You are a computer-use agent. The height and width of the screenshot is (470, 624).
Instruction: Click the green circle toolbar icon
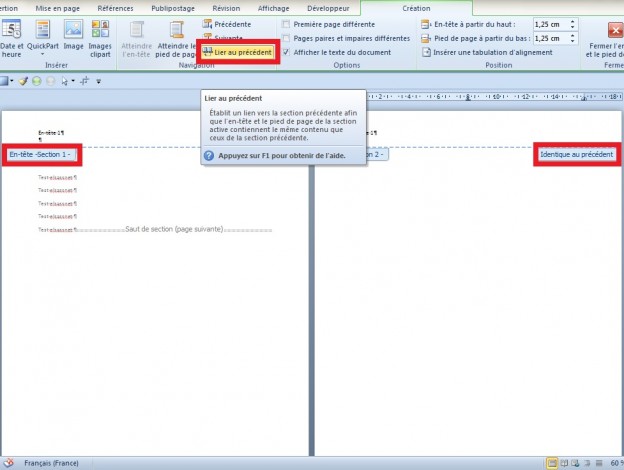37,81
